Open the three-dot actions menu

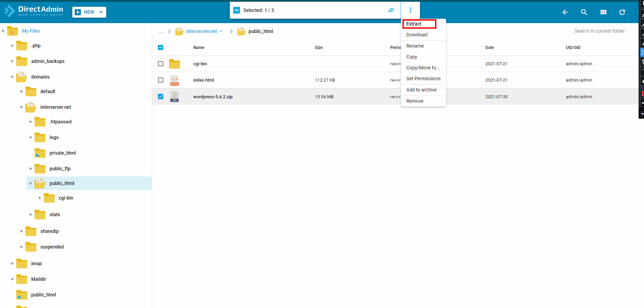click(410, 10)
